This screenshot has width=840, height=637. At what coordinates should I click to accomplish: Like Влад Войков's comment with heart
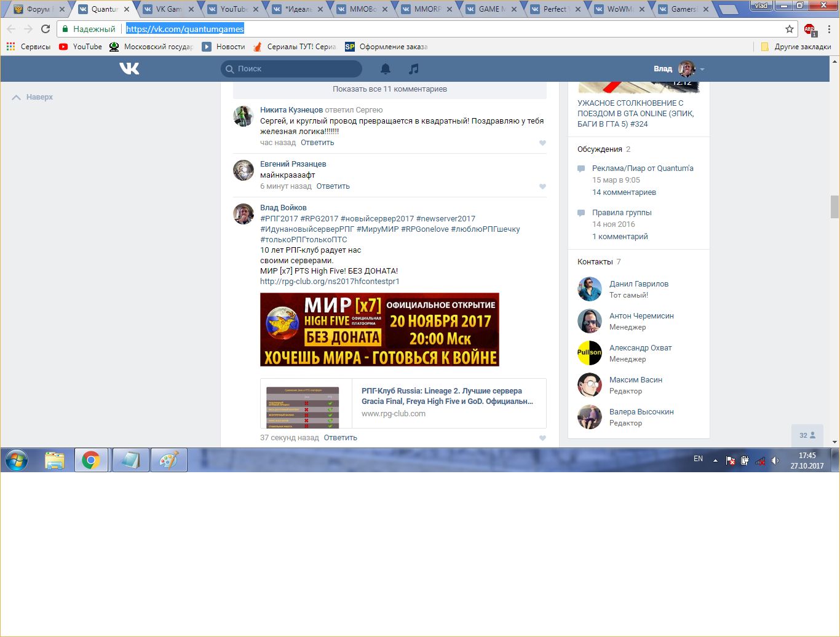pyautogui.click(x=542, y=438)
